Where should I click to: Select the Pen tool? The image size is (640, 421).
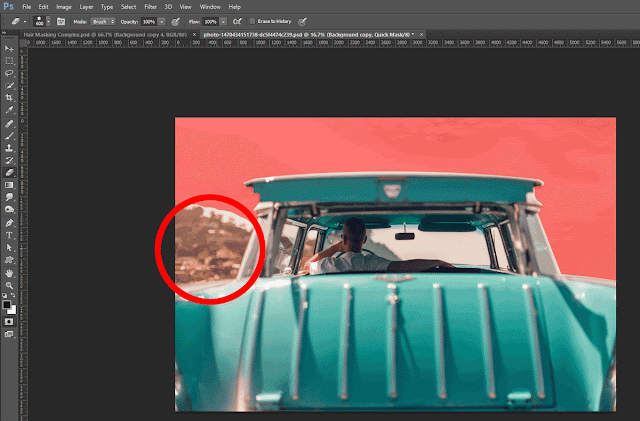9,223
